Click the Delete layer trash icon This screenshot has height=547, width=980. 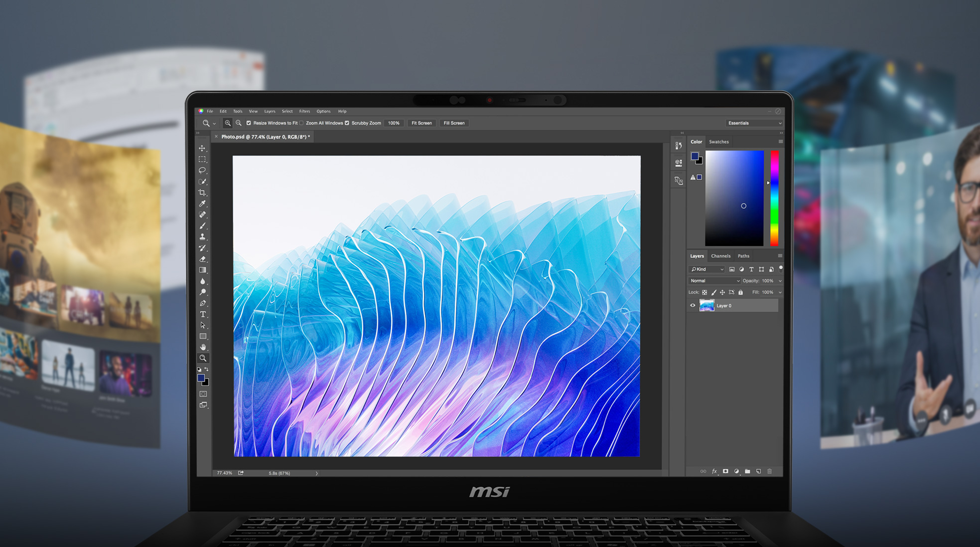[770, 471]
